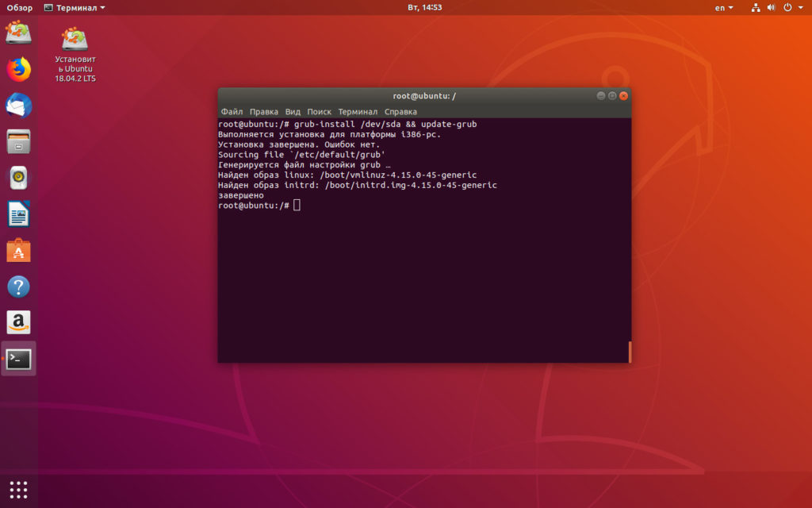Launch Thunderbird mail from the dock
812x508 pixels.
pyautogui.click(x=19, y=106)
